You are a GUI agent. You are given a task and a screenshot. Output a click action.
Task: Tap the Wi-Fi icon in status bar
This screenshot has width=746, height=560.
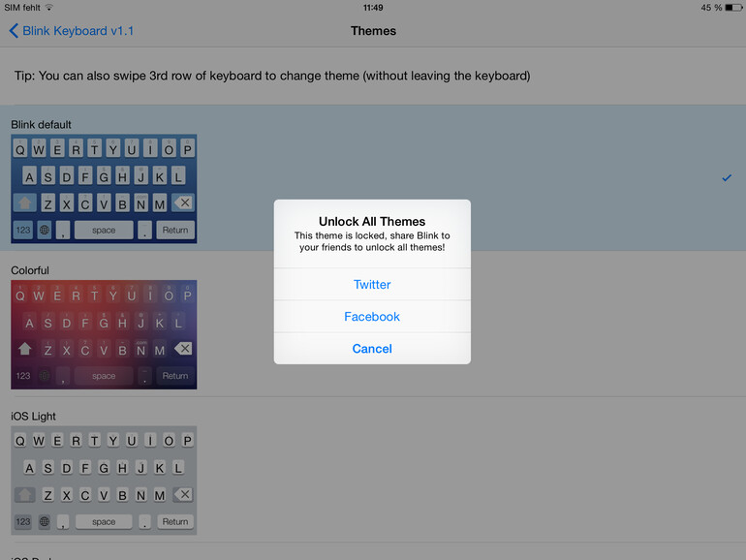tap(48, 7)
